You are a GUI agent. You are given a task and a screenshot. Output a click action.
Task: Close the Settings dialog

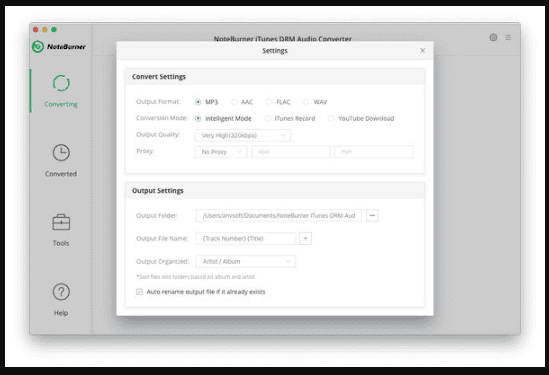tap(423, 50)
